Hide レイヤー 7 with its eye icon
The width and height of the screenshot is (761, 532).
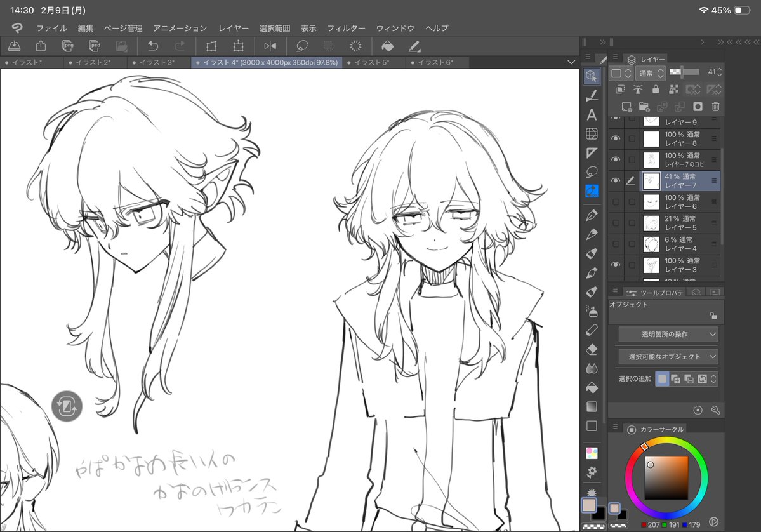click(x=616, y=180)
